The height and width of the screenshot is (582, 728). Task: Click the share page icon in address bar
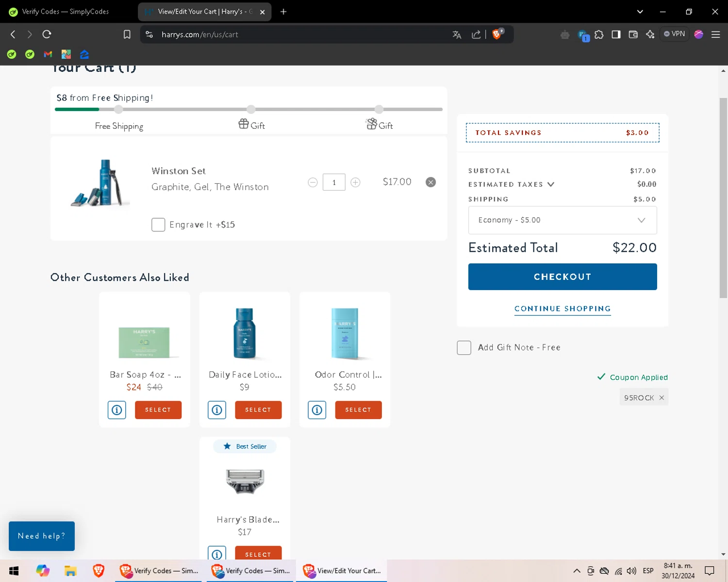click(476, 34)
